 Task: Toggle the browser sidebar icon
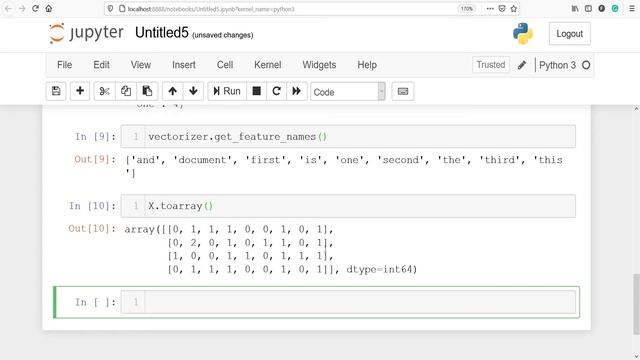click(588, 9)
